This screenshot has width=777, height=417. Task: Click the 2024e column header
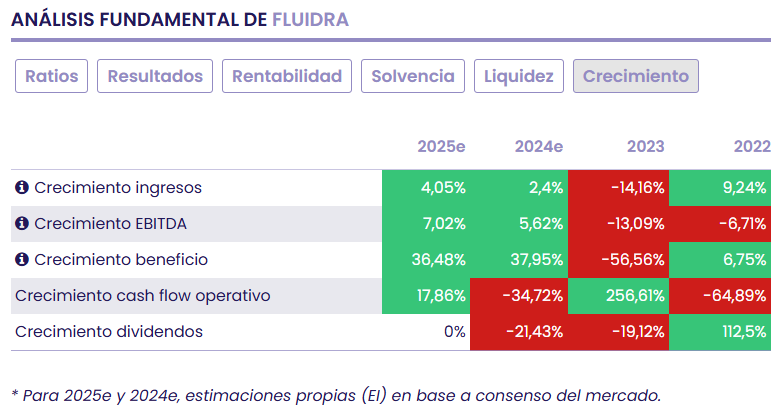(x=539, y=147)
